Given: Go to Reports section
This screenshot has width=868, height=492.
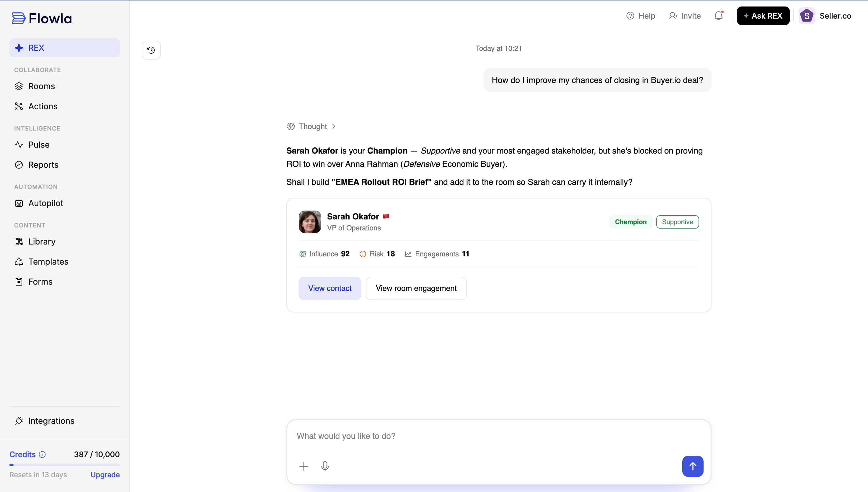Looking at the screenshot, I should coord(64,164).
